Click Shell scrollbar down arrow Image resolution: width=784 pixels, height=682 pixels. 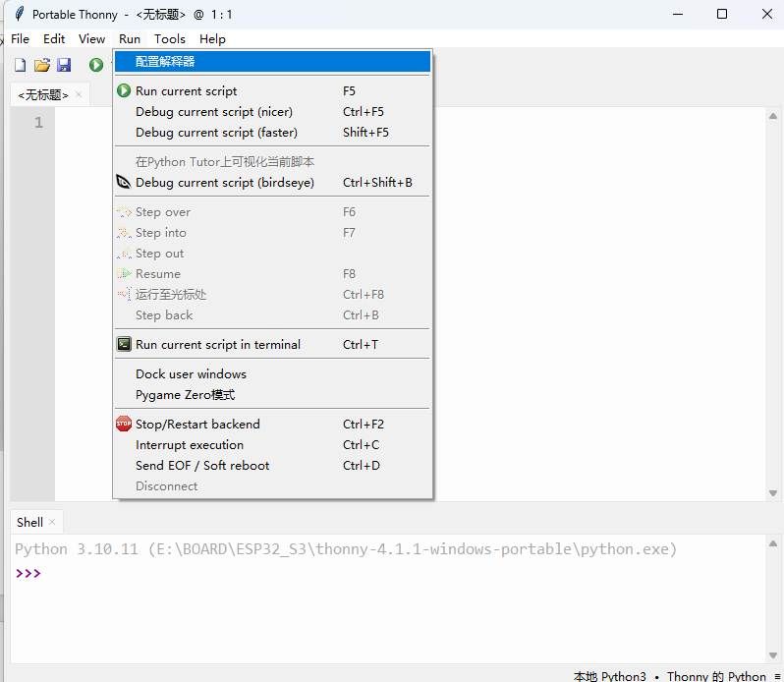pos(773,655)
